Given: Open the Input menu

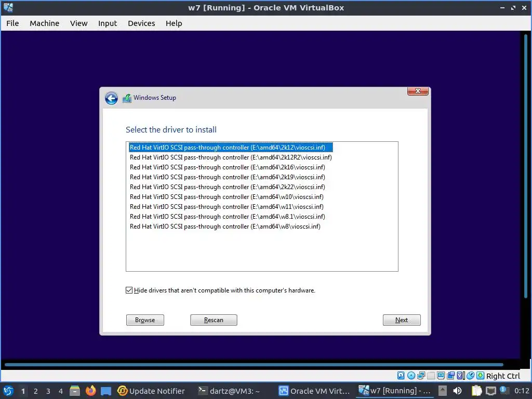Looking at the screenshot, I should click(x=108, y=23).
